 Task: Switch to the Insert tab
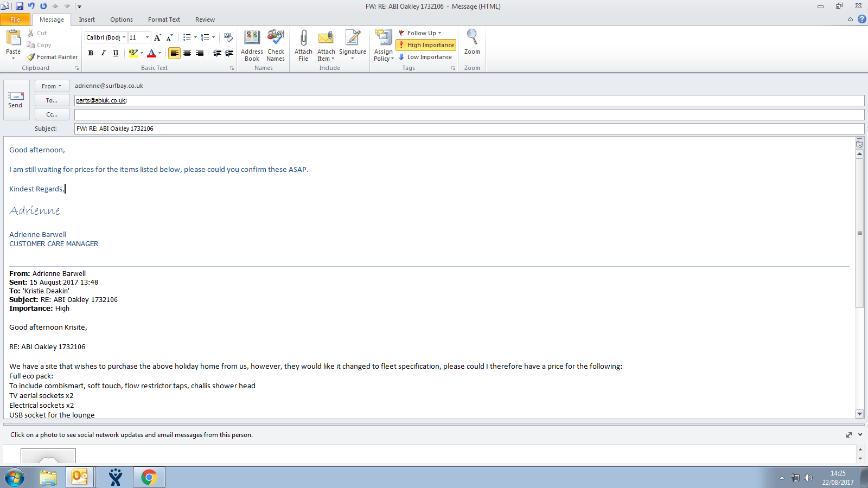click(87, 20)
